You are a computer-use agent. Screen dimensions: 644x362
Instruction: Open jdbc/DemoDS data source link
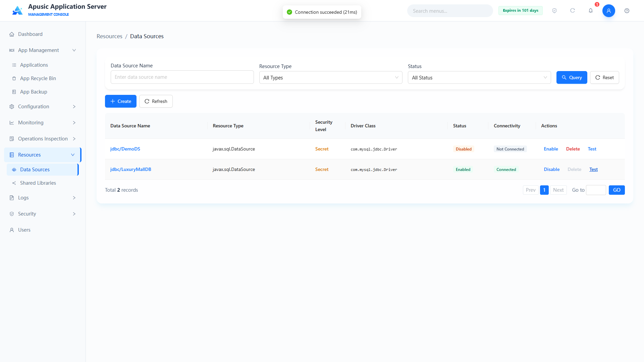coord(125,149)
